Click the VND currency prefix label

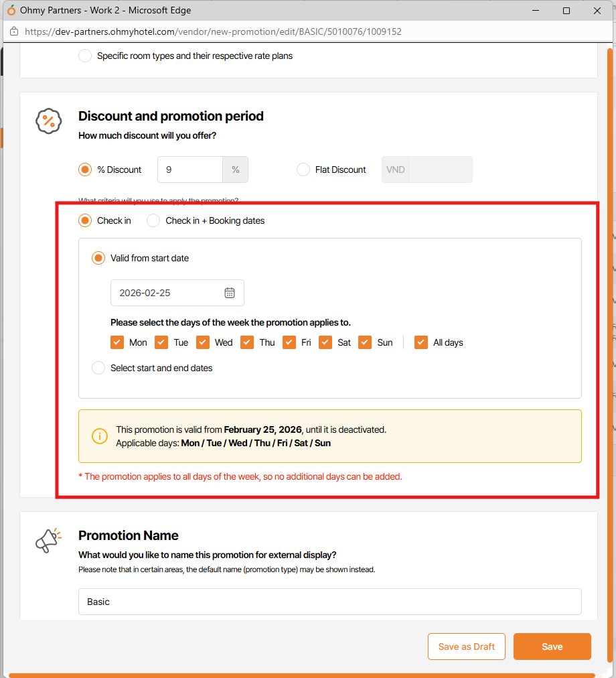(x=396, y=169)
